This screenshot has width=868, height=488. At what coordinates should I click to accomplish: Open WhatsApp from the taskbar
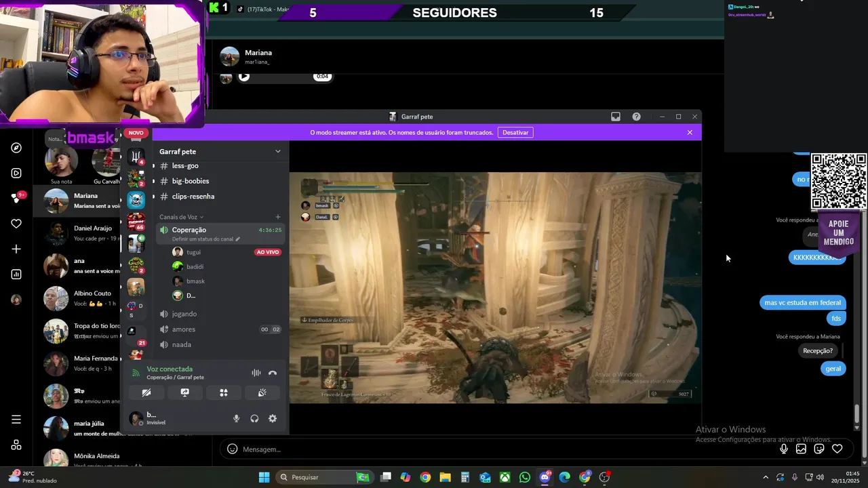(x=525, y=477)
